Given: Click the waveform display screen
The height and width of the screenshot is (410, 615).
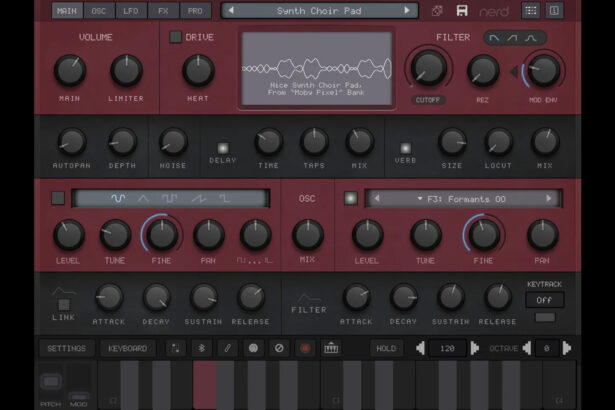Looking at the screenshot, I should click(x=317, y=69).
